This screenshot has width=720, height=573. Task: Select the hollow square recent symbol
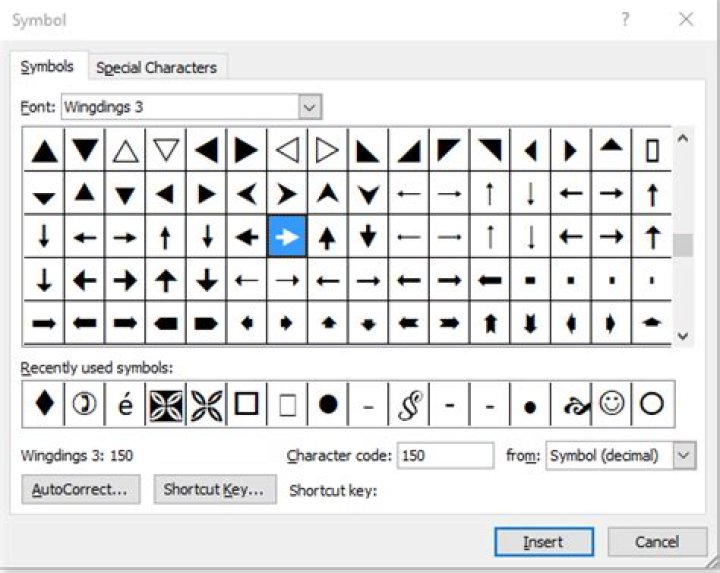(247, 404)
